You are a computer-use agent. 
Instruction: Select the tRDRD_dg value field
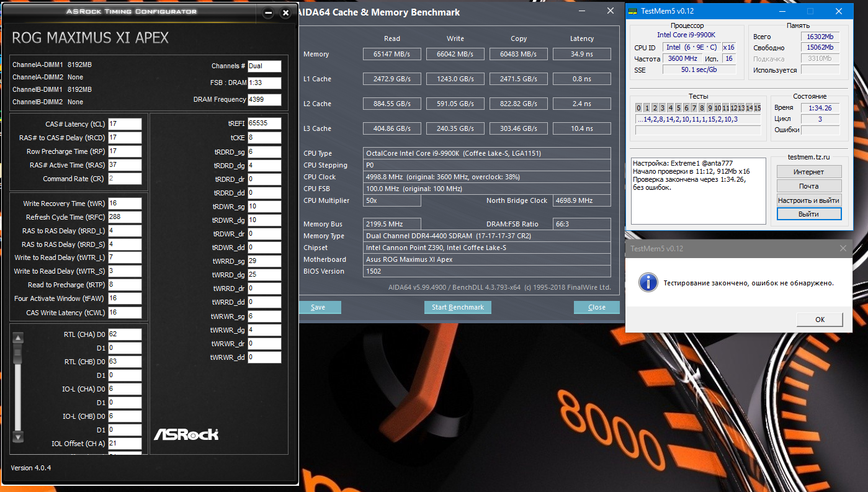pos(264,166)
